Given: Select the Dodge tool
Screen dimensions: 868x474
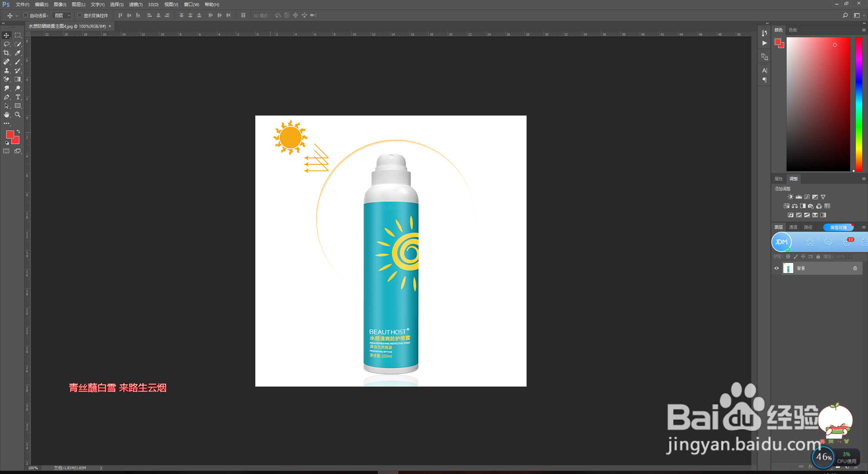Looking at the screenshot, I should point(18,88).
